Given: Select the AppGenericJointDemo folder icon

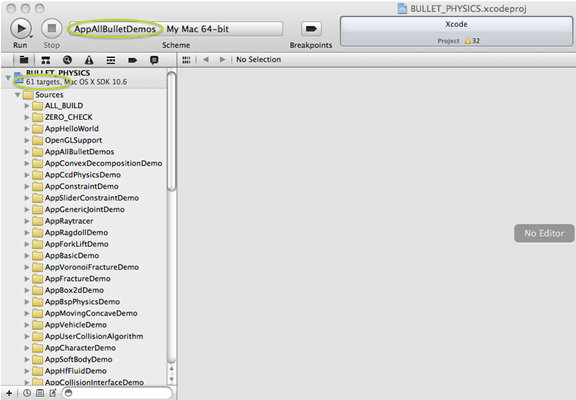Looking at the screenshot, I should [x=37, y=209].
